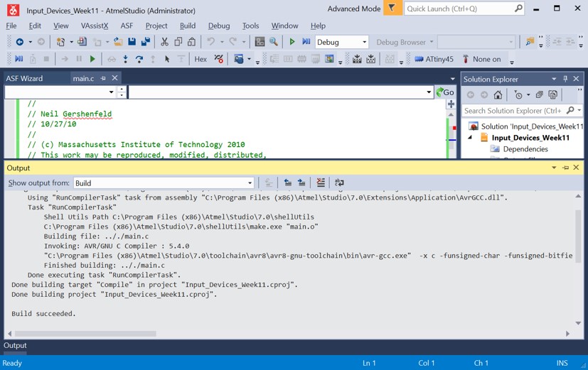Click the Go button in the navigation bar
Screen dimensions: 588x370
click(445, 92)
